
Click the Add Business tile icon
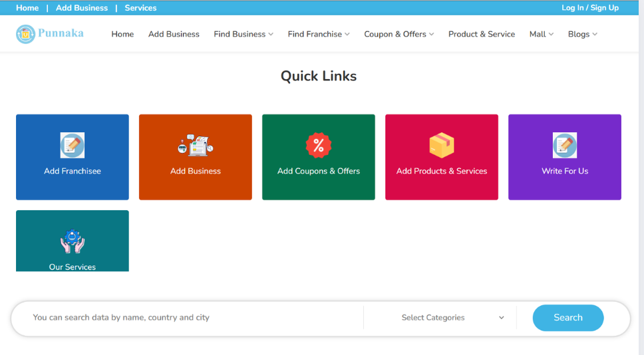point(195,145)
